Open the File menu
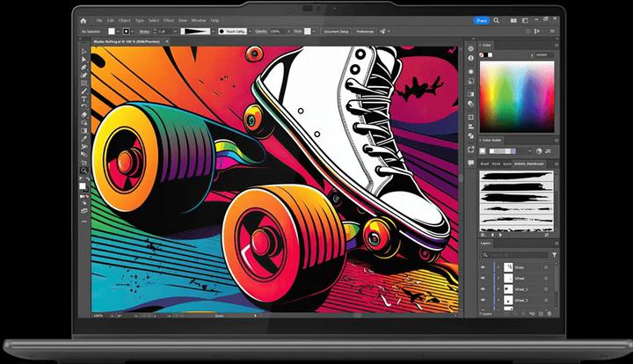 (99, 20)
